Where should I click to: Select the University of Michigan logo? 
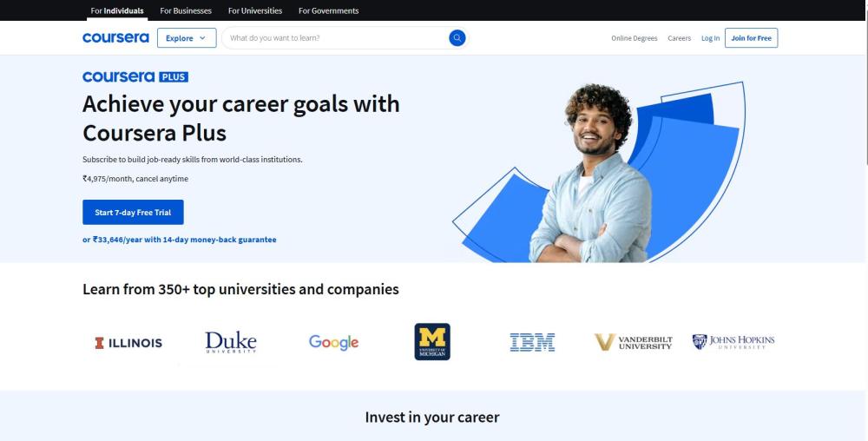(432, 341)
